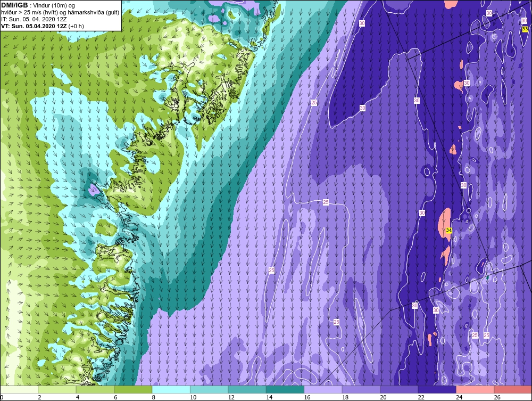Pick the 0–2 m/s palest legend swatch
The image size is (532, 401).
[19, 389]
